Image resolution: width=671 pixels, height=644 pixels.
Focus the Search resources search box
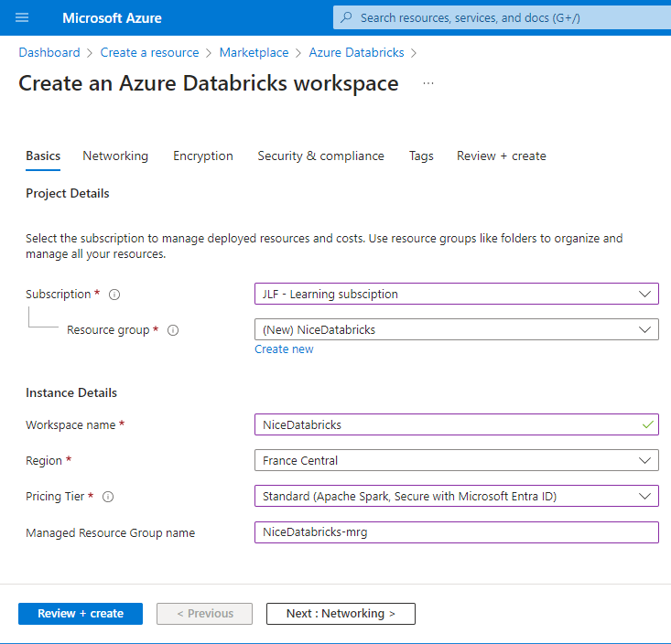(x=502, y=17)
